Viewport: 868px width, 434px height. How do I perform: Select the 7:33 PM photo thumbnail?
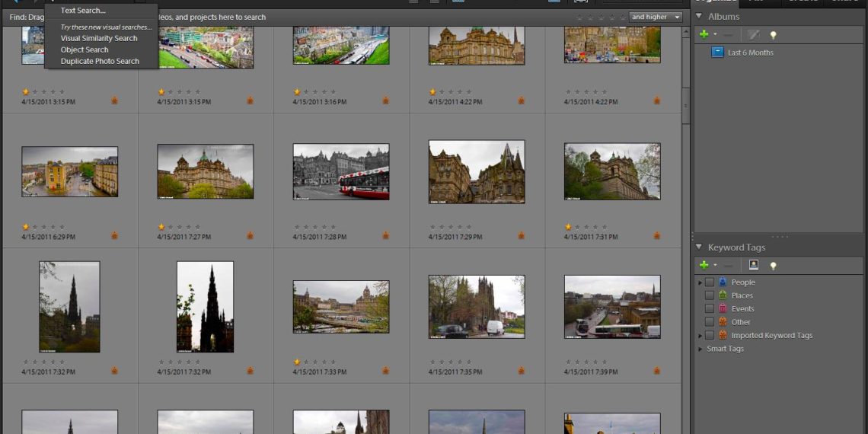click(341, 307)
